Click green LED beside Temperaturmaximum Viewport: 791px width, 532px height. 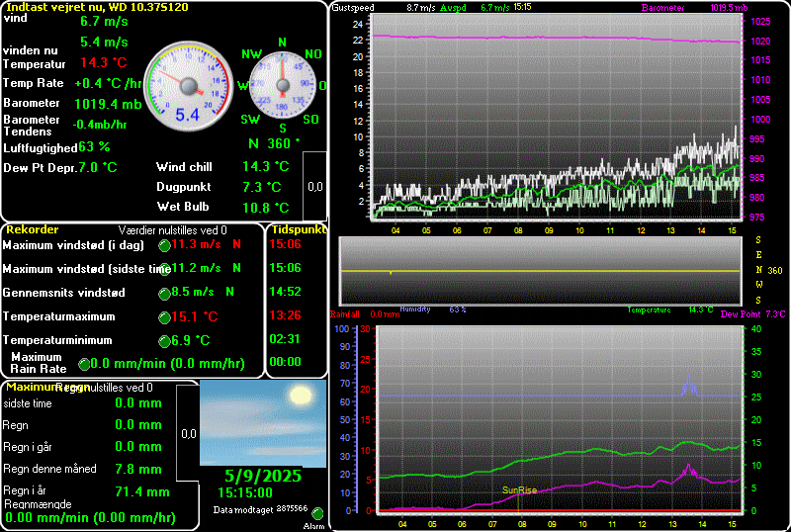[x=164, y=317]
